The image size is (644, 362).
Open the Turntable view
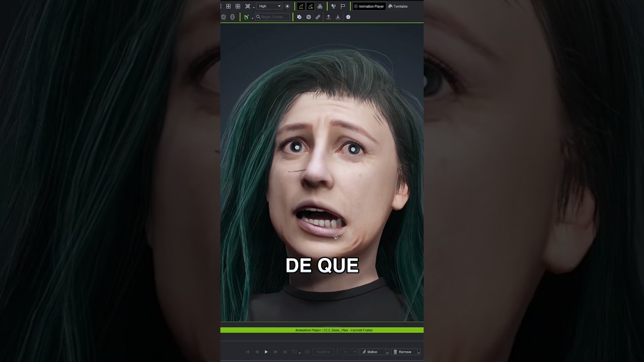click(x=398, y=6)
